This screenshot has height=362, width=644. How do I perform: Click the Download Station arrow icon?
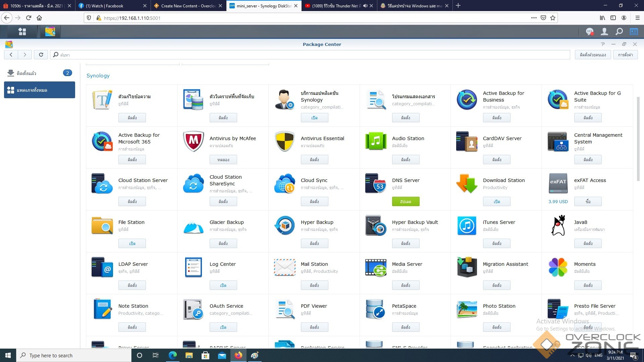(467, 183)
